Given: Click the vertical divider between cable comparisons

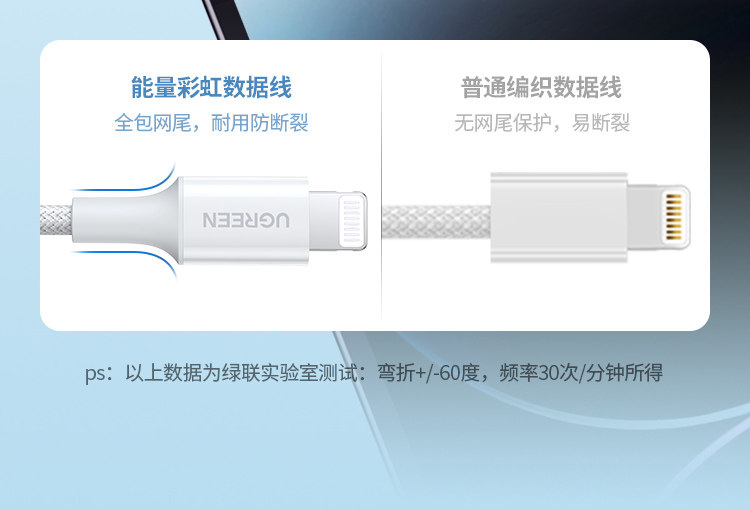Looking at the screenshot, I should point(381,186).
